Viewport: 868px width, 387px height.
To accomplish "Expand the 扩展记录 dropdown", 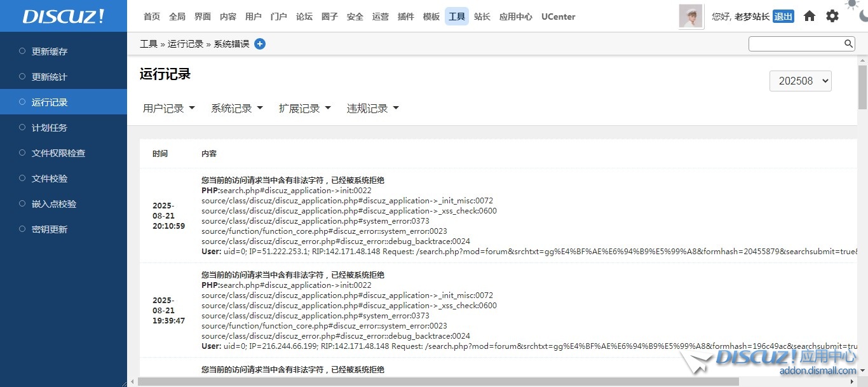I will 305,109.
